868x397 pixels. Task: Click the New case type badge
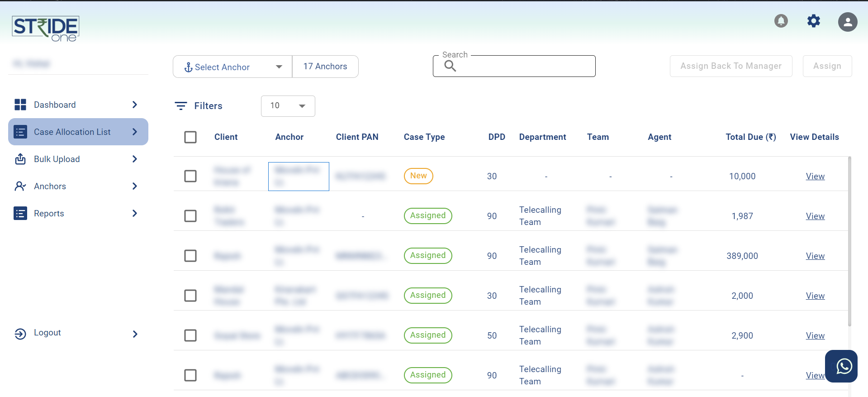418,176
